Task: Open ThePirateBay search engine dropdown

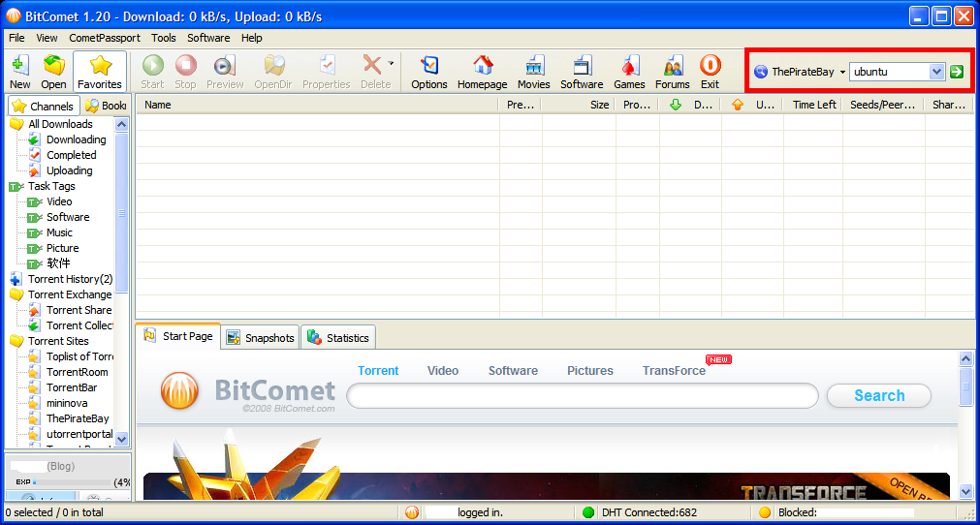Action: coord(842,72)
